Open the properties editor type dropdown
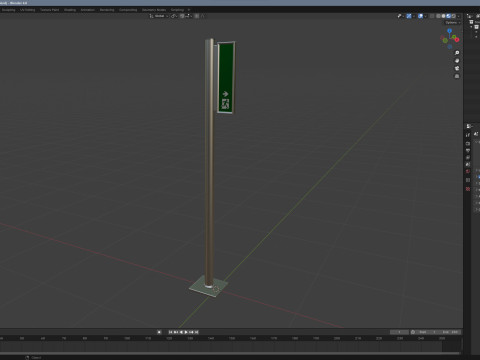This screenshot has height=360, width=480. [x=469, y=126]
